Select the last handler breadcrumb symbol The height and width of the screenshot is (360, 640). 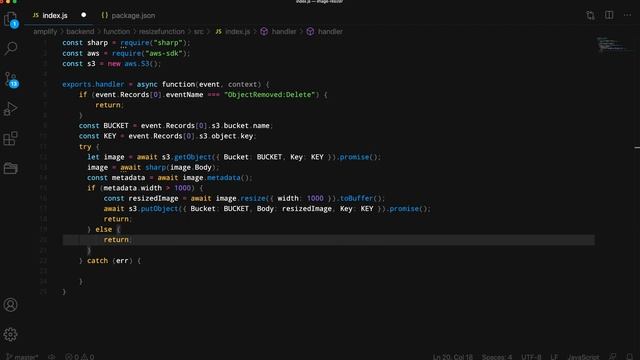coord(330,31)
